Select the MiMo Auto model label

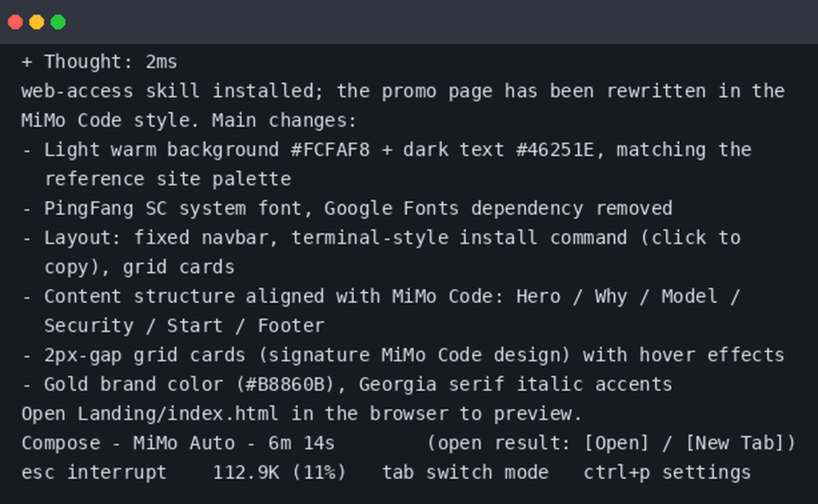pos(183,443)
